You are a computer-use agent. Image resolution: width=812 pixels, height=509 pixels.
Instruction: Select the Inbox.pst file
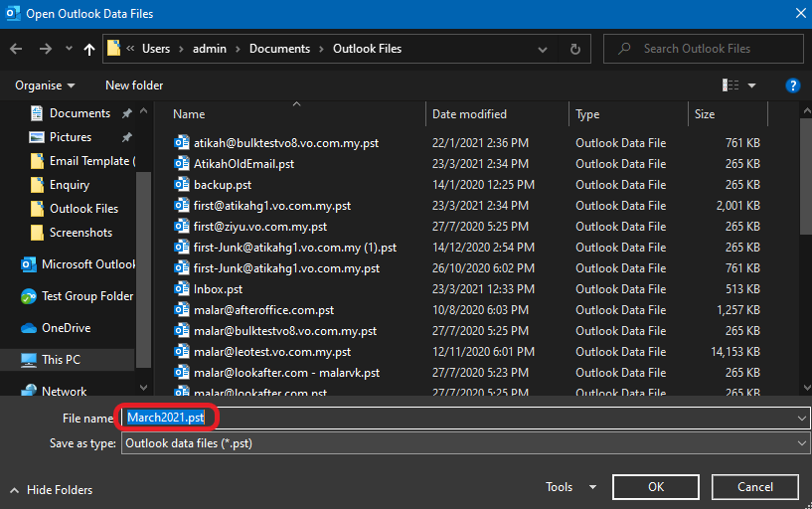tap(218, 289)
